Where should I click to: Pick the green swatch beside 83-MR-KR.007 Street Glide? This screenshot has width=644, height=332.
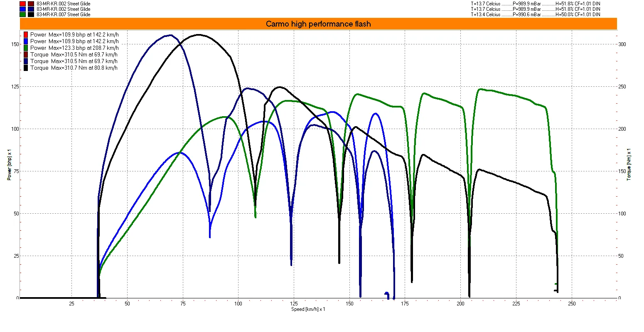tap(22, 15)
